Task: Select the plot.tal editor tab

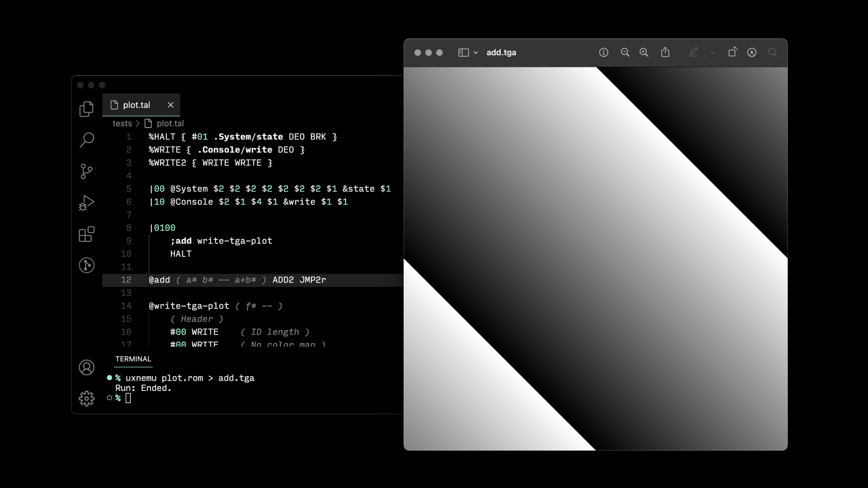Action: point(136,105)
